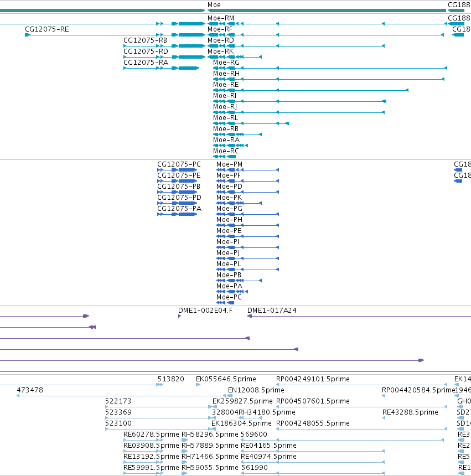Click the 523100 EST label
471x476 pixels.
(x=118, y=423)
